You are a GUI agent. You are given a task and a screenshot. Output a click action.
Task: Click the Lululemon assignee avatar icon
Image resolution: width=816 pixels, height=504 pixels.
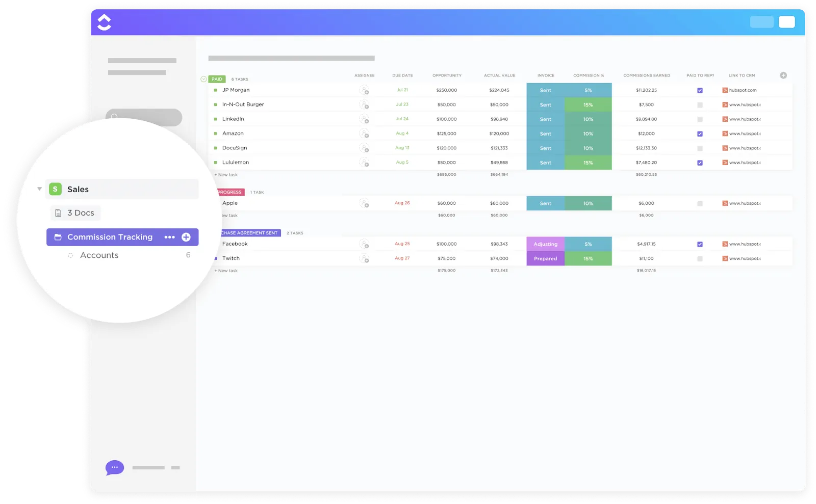364,163
